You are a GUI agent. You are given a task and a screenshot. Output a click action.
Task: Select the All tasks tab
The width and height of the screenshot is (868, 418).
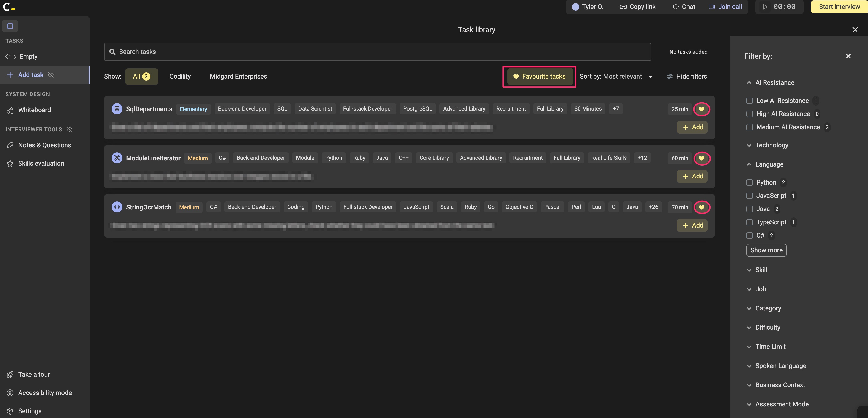point(141,77)
